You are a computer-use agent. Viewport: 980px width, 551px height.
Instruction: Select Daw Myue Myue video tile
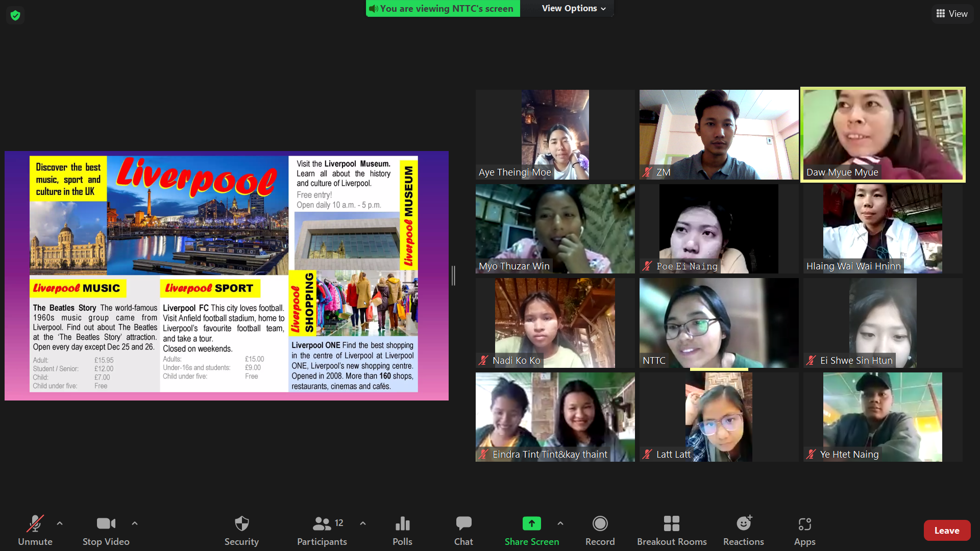click(883, 135)
